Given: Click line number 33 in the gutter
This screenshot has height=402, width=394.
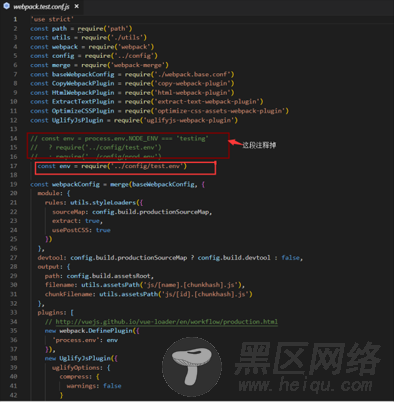Looking at the screenshot, I should 14,312.
